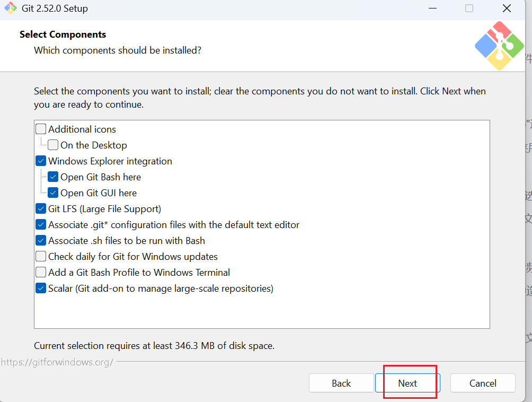Image resolution: width=532 pixels, height=402 pixels.
Task: Go Back to the previous setup page
Action: (341, 383)
